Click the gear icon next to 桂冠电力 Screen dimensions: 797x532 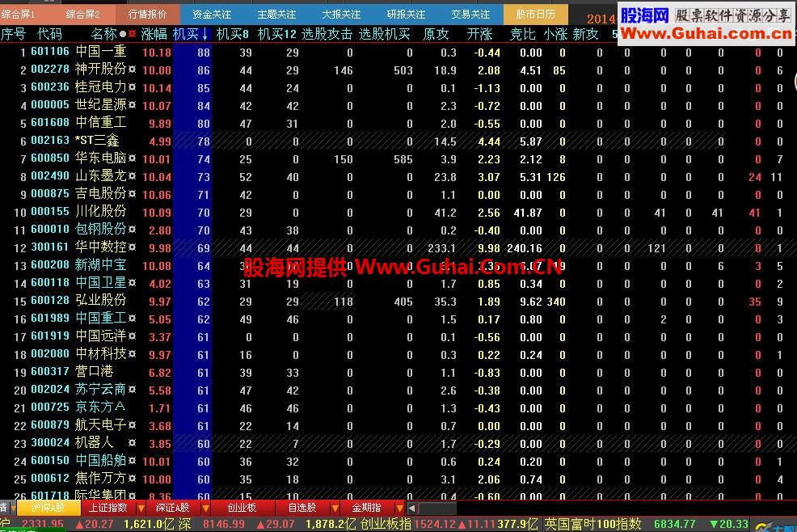133,87
